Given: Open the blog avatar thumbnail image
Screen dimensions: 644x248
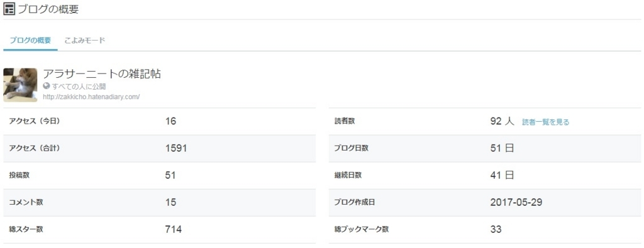Looking at the screenshot, I should pyautogui.click(x=20, y=85).
